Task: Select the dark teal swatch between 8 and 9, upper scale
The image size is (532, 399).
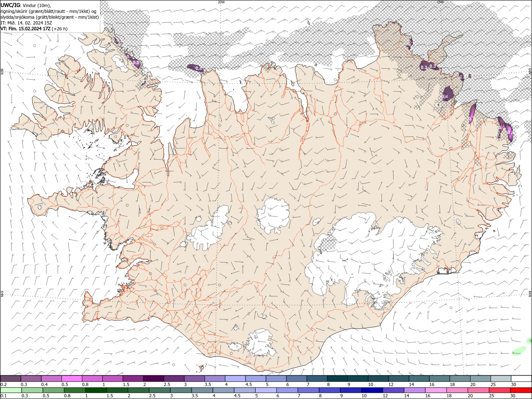Action: (x=337, y=379)
